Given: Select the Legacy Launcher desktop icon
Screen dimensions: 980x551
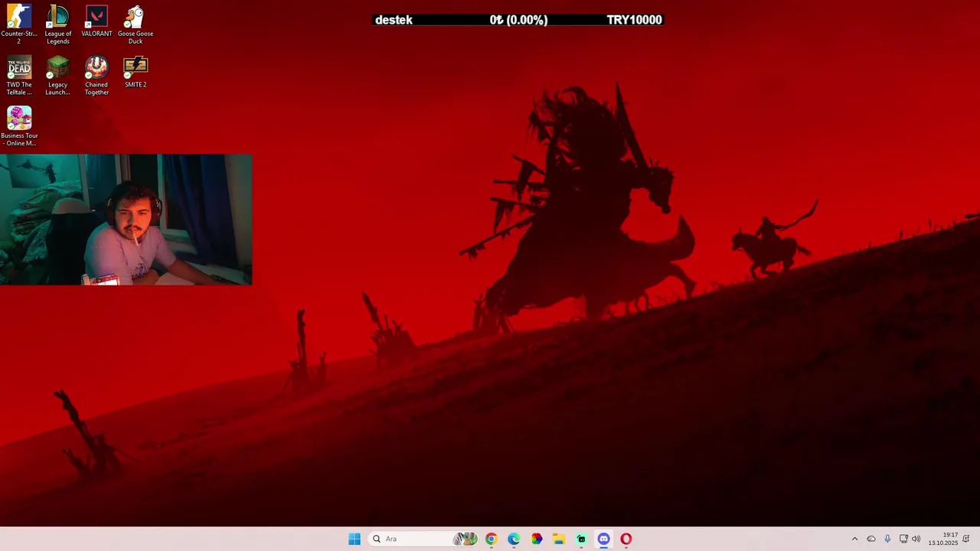Looking at the screenshot, I should point(57,76).
